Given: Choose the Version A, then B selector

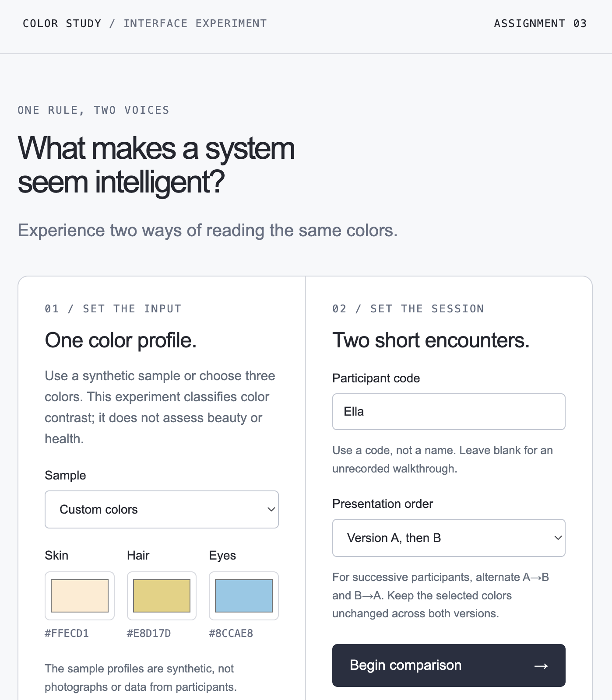Looking at the screenshot, I should (x=449, y=538).
